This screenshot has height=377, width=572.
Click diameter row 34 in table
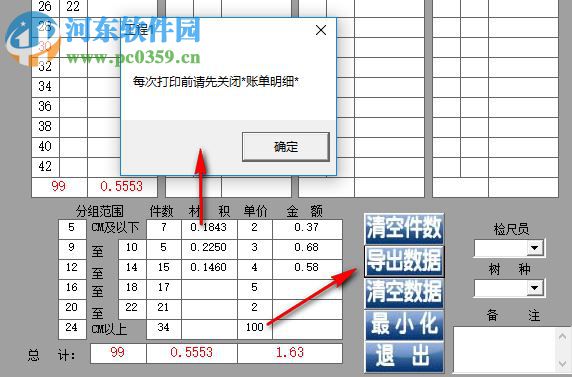click(x=45, y=87)
